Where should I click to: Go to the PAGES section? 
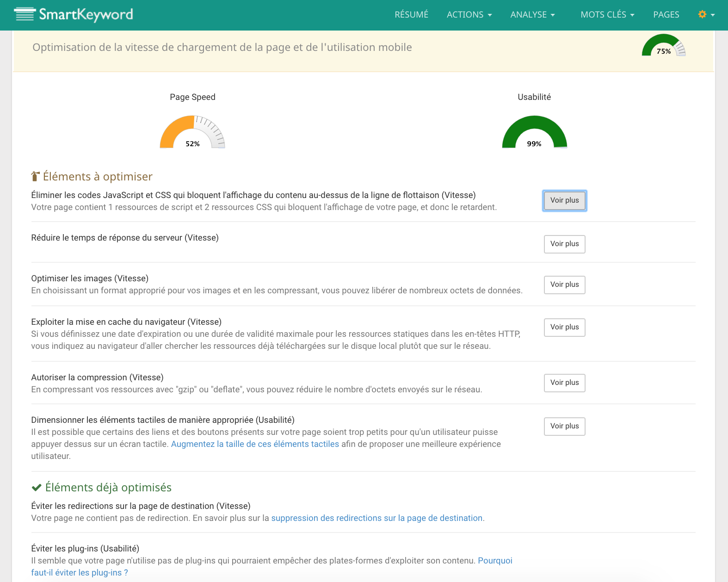coord(666,14)
